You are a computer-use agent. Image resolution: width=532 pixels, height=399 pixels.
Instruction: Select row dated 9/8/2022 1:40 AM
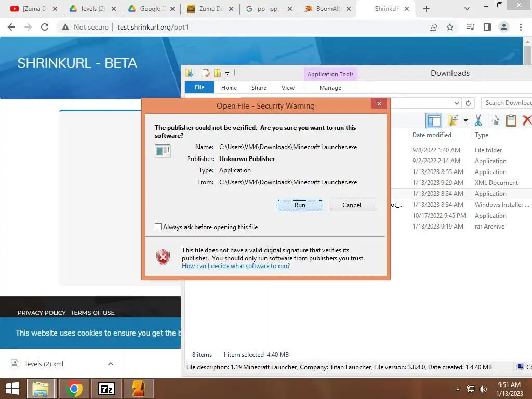pyautogui.click(x=461, y=150)
